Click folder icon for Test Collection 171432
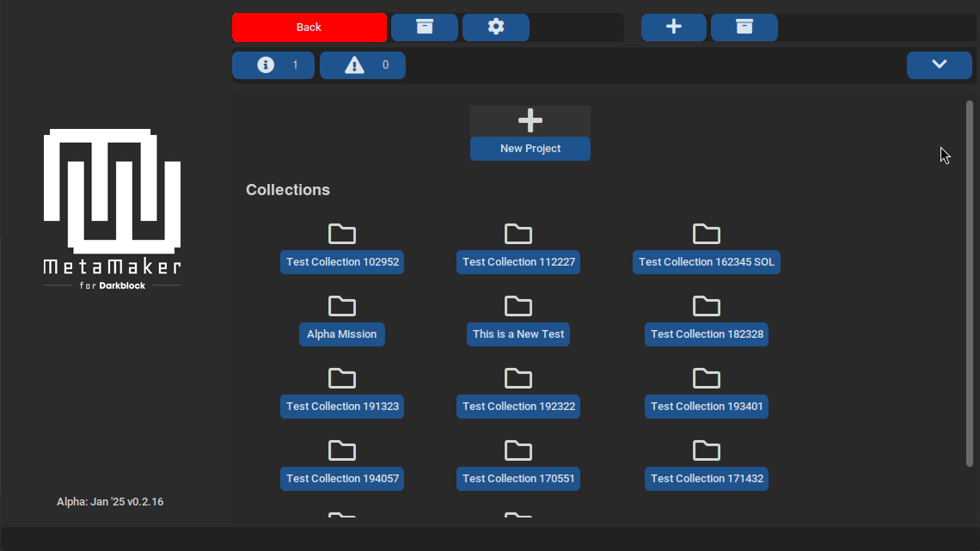980x551 pixels. click(707, 450)
